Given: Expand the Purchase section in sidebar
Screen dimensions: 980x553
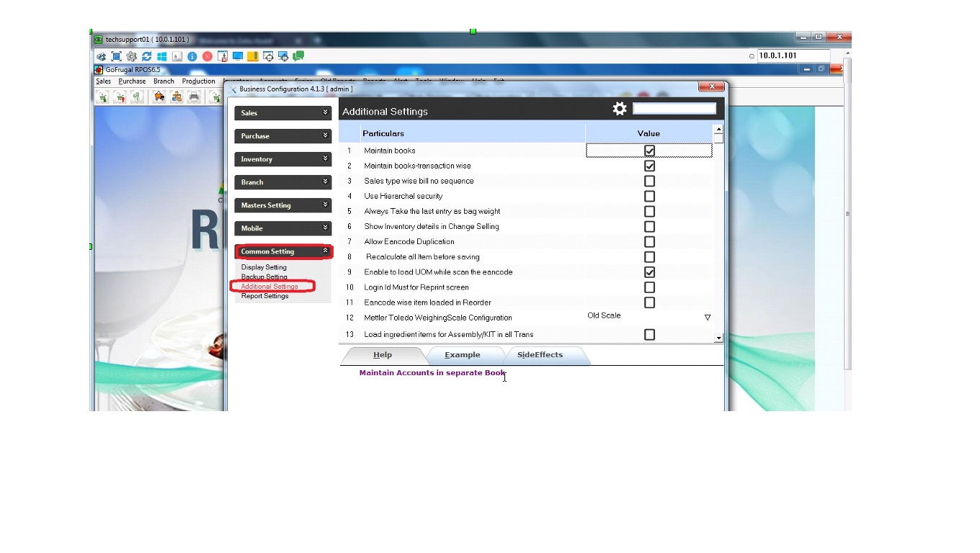Looking at the screenshot, I should pos(283,136).
